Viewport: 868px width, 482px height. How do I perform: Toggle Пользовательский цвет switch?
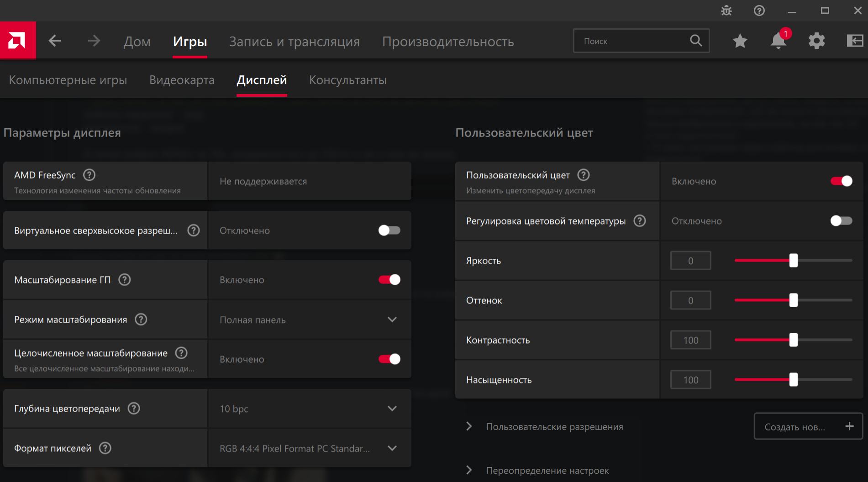click(x=842, y=181)
